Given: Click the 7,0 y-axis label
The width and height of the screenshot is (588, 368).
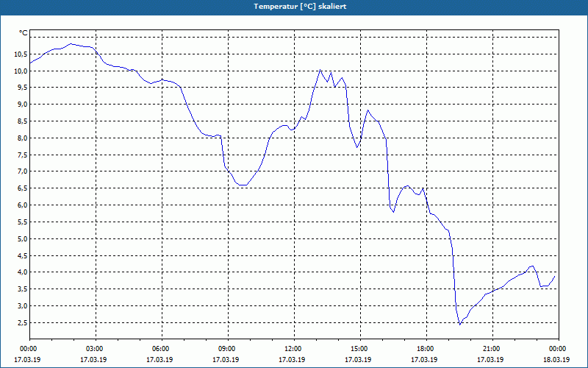Looking at the screenshot, I should tap(22, 171).
